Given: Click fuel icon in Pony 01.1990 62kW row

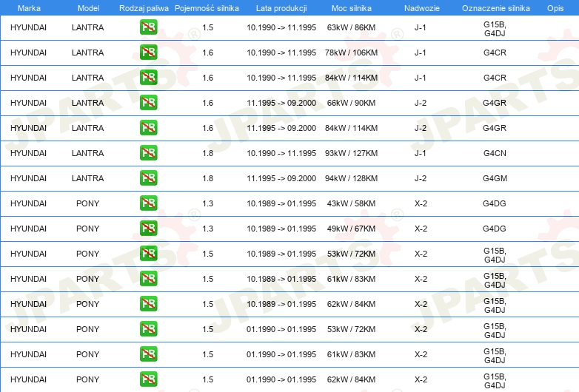Looking at the screenshot, I should (x=148, y=379).
